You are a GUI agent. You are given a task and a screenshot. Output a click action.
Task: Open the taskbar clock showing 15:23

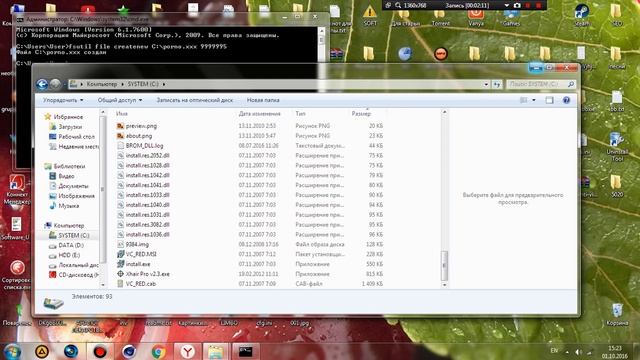[615, 352]
